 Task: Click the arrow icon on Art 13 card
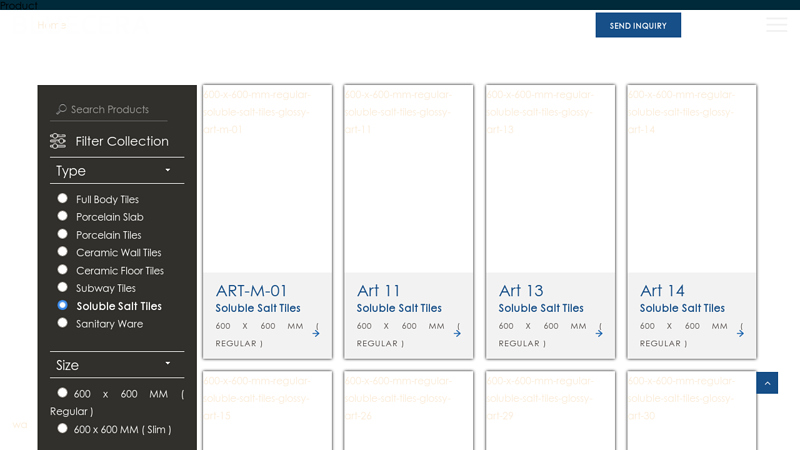point(599,332)
